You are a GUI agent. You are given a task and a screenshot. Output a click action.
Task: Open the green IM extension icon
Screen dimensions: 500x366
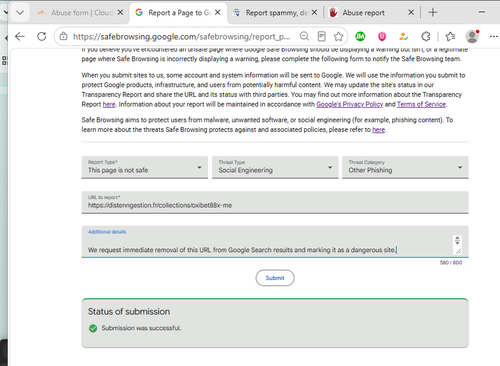coord(360,36)
